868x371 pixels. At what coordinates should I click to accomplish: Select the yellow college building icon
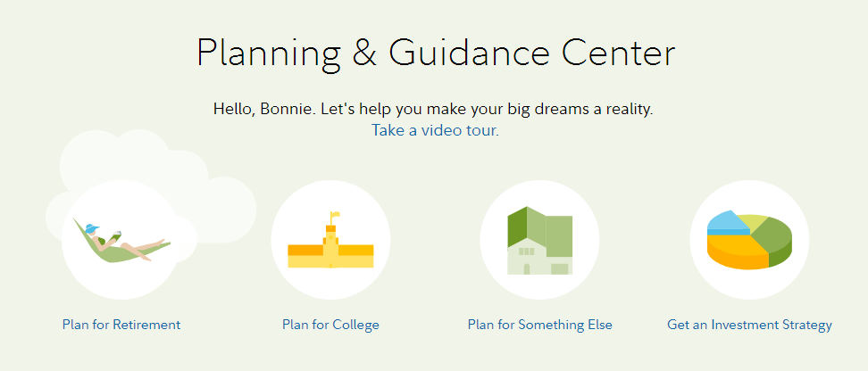330,240
